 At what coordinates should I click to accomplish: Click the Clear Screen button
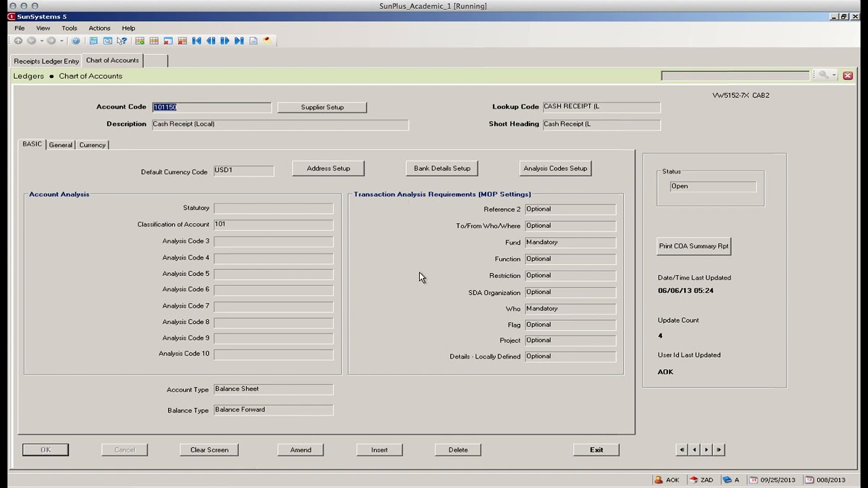[210, 450]
